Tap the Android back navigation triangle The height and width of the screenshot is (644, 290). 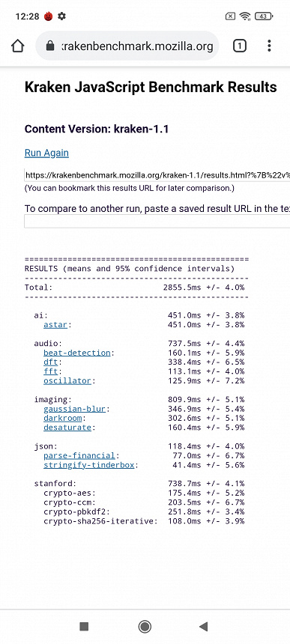(x=203, y=626)
